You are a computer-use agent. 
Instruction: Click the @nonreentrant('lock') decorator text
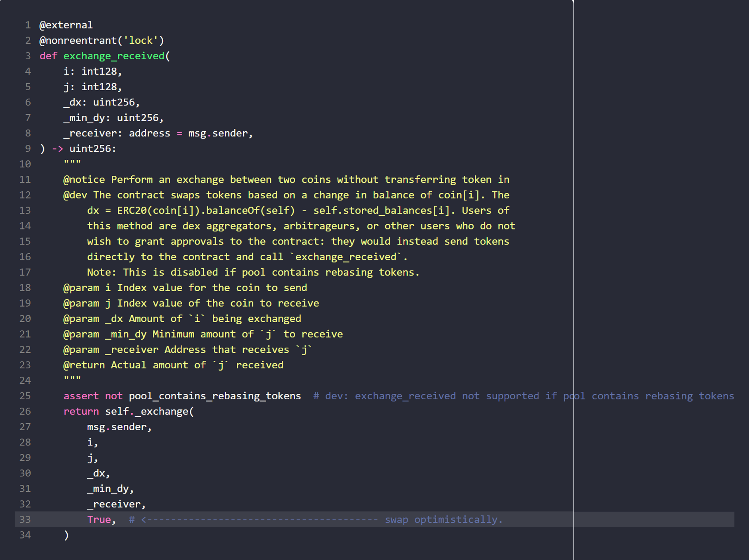tap(102, 41)
